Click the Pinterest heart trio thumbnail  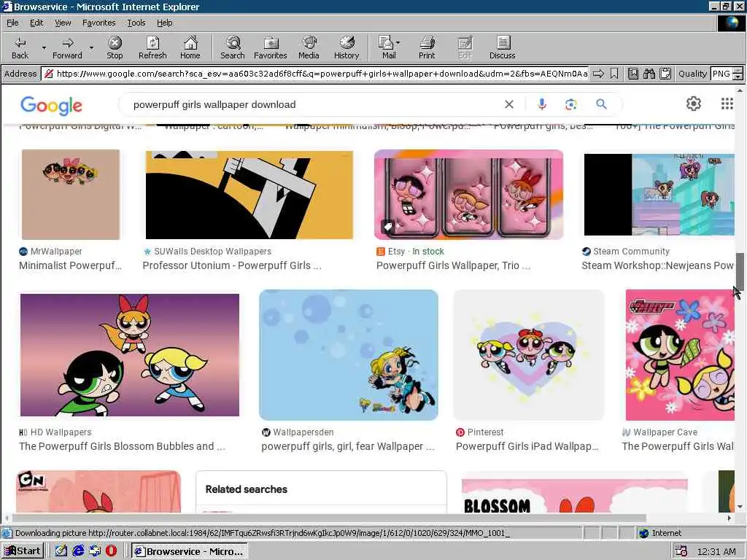pyautogui.click(x=529, y=355)
